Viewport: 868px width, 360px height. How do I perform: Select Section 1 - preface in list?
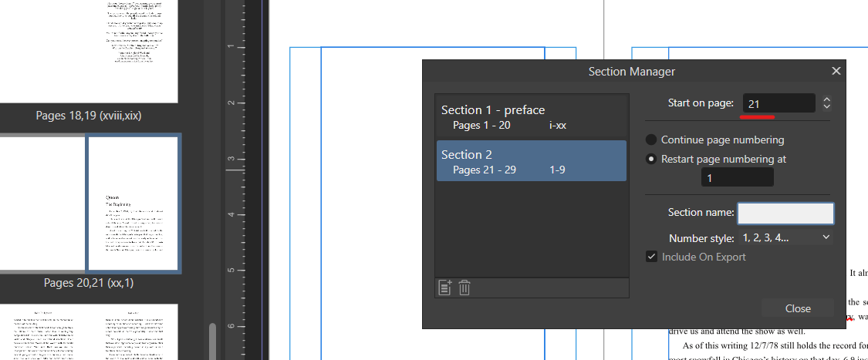pyautogui.click(x=531, y=116)
